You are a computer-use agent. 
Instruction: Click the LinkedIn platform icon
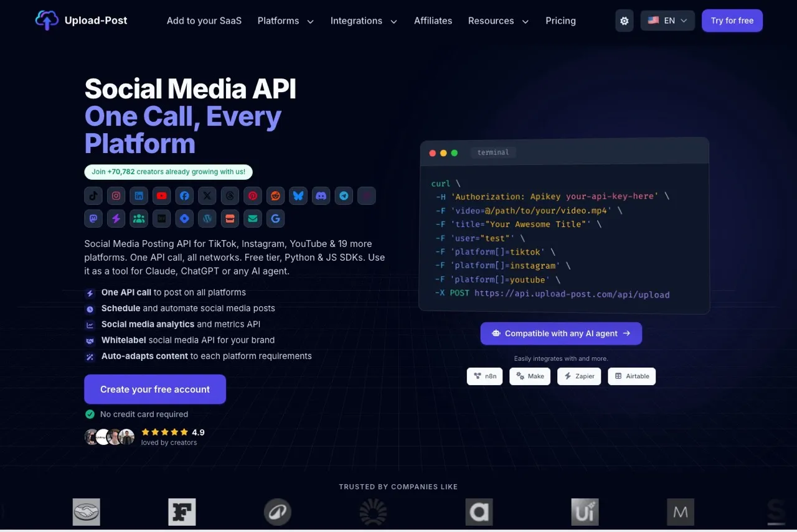139,195
